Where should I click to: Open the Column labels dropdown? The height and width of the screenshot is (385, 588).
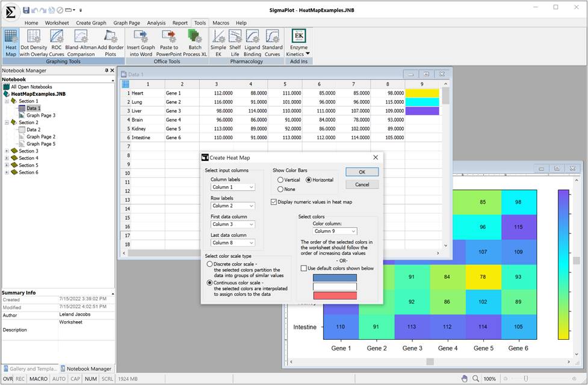233,187
